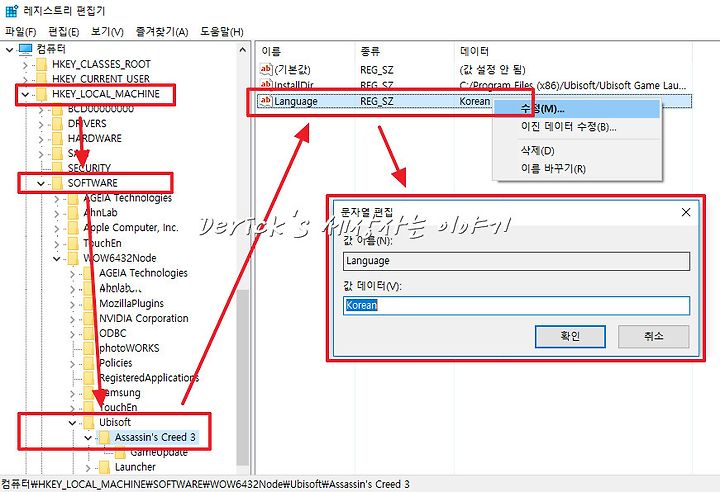
Task: Choose 수정(M)... from context menu
Action: (x=576, y=109)
